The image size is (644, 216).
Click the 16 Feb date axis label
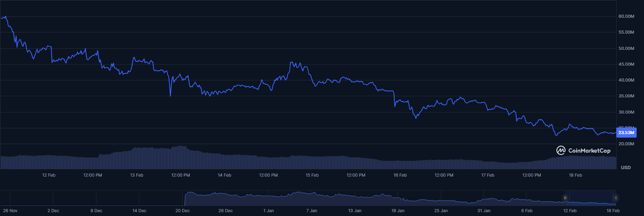tap(400, 175)
